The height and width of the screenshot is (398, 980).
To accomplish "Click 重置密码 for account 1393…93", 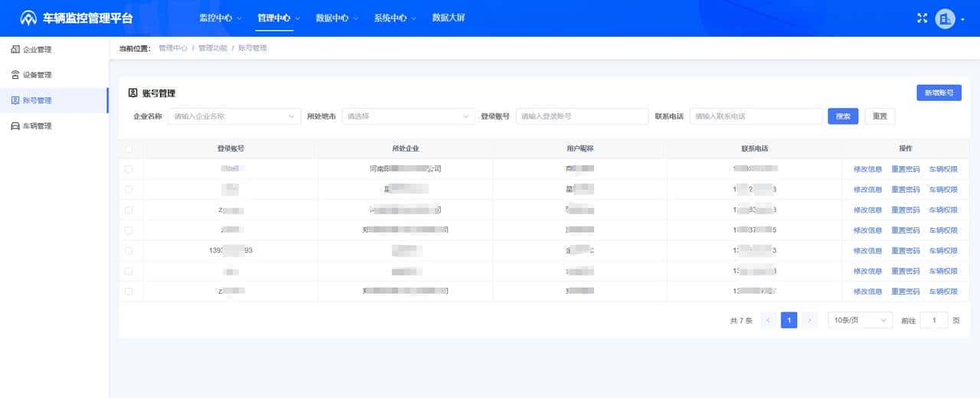I will pyautogui.click(x=905, y=251).
